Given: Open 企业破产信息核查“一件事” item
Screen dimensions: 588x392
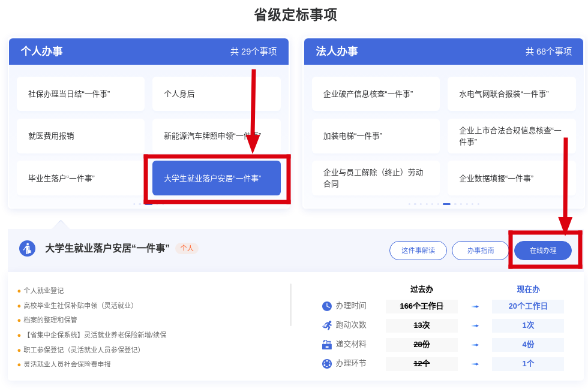Looking at the screenshot, I should (376, 94).
